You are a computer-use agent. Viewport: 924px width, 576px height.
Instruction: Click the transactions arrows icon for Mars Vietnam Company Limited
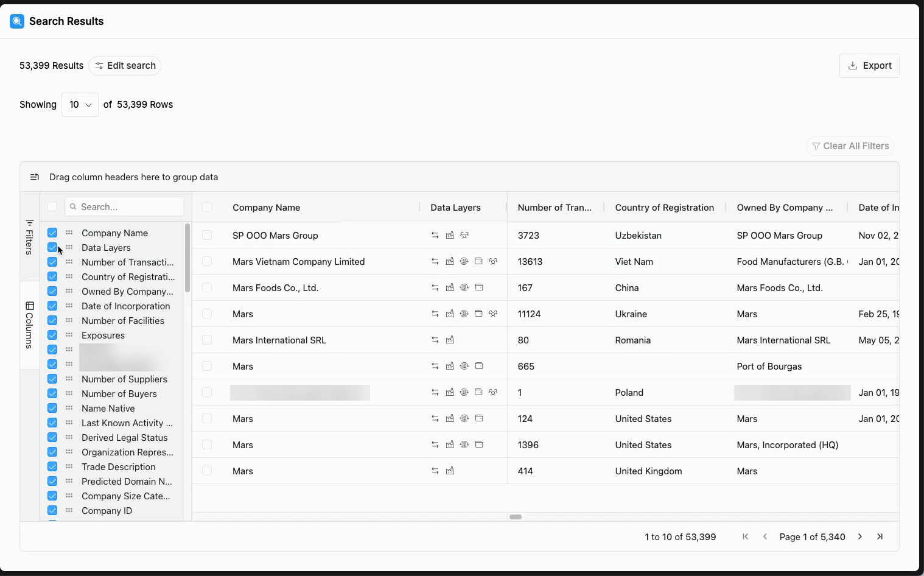click(x=435, y=261)
